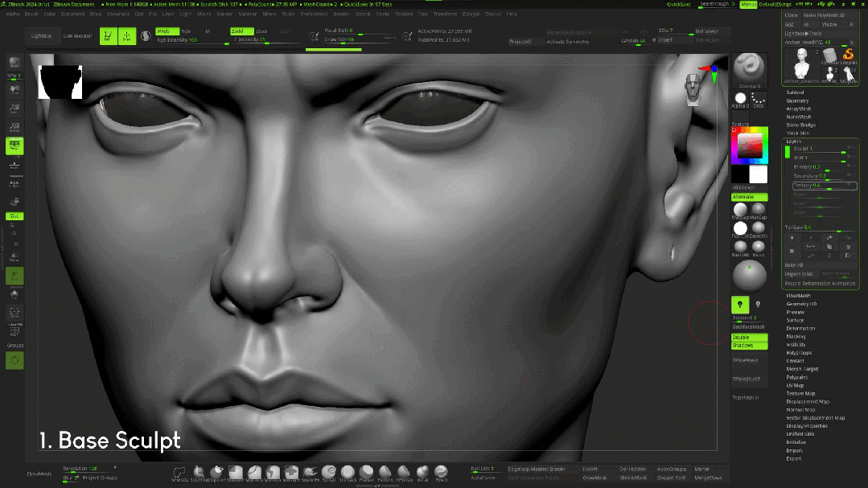Toggle Zsub mode

tap(261, 31)
